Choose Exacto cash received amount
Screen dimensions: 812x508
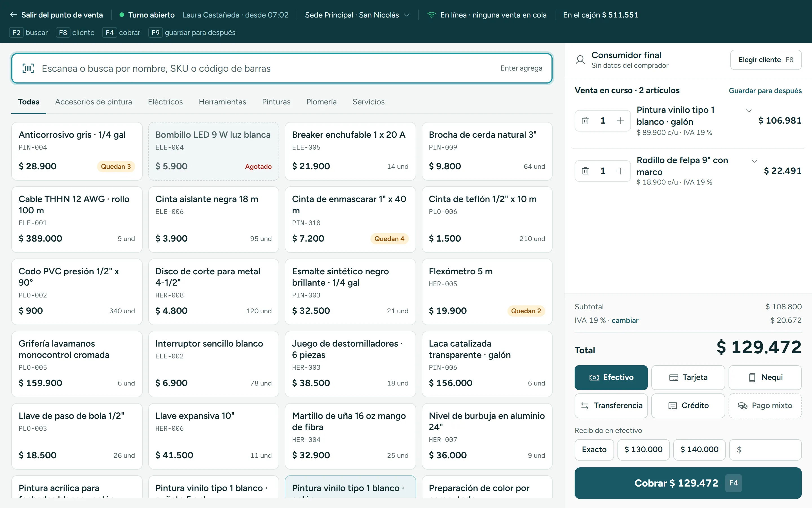click(594, 450)
